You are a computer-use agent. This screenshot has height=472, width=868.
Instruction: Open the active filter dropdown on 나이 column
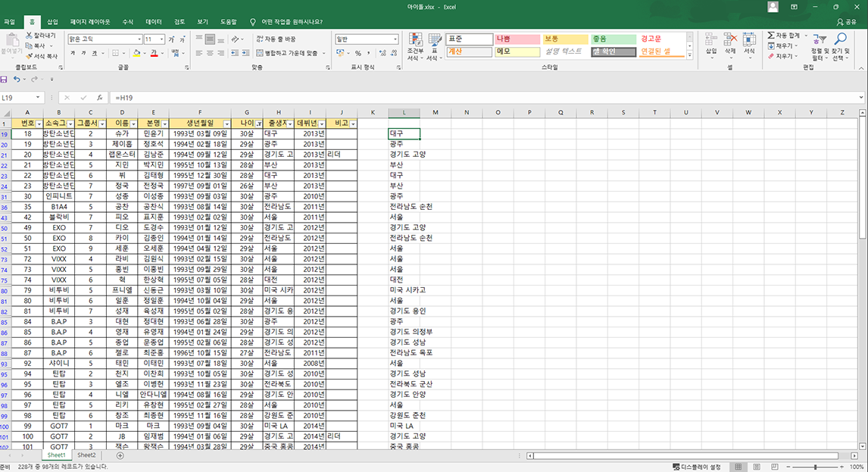click(258, 123)
